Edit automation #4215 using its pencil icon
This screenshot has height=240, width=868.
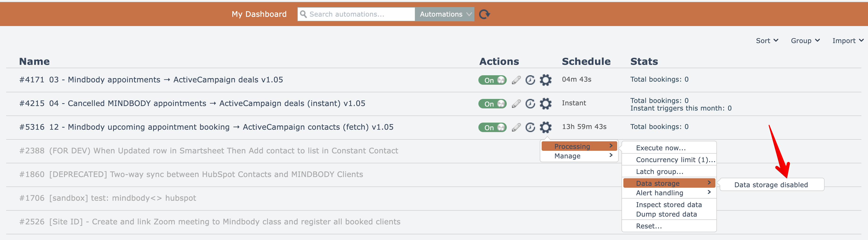[516, 104]
